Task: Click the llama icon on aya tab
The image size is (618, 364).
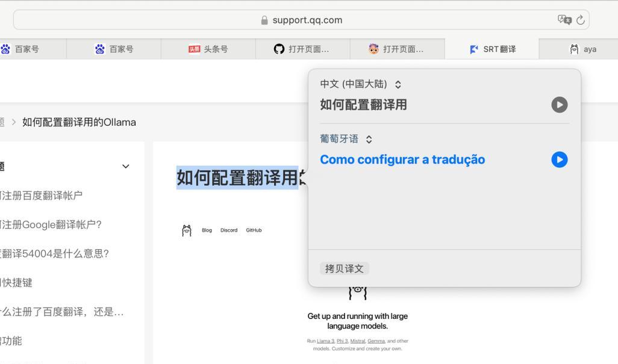Action: pos(574,49)
